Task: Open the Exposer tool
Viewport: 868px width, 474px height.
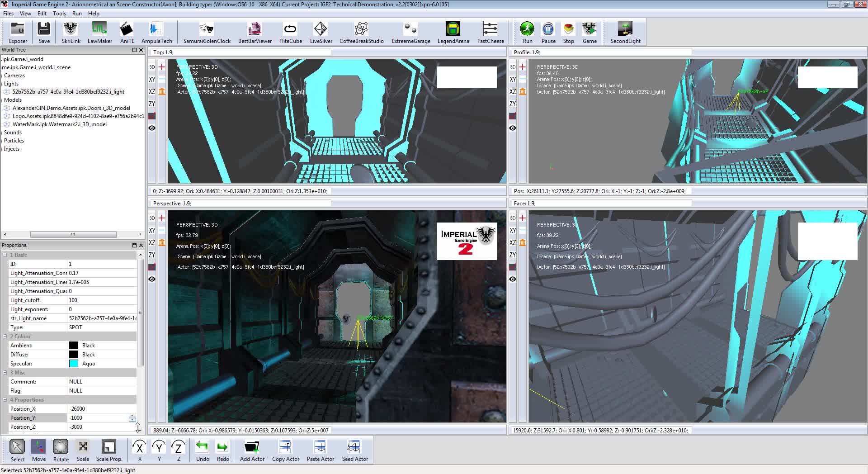Action: 18,33
